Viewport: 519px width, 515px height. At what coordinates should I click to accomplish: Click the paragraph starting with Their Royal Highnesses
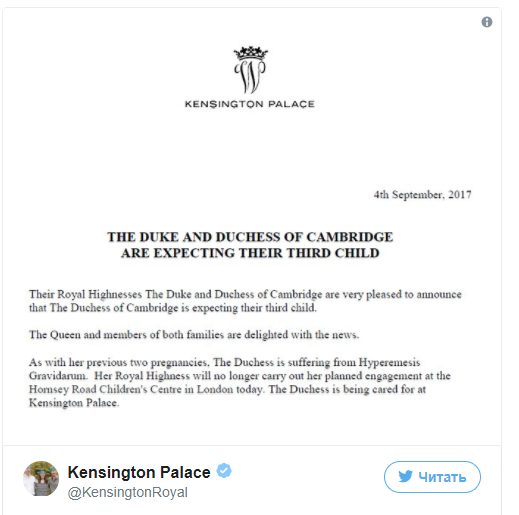point(245,301)
